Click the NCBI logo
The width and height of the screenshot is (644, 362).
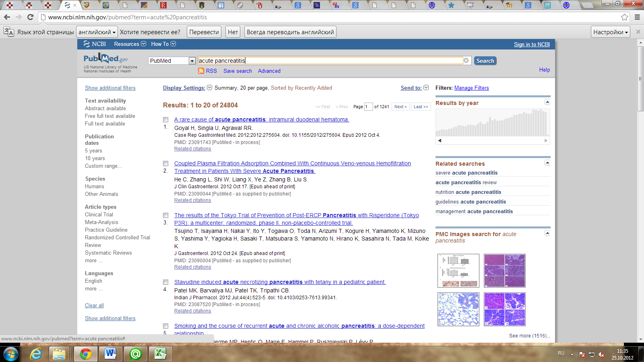(95, 44)
